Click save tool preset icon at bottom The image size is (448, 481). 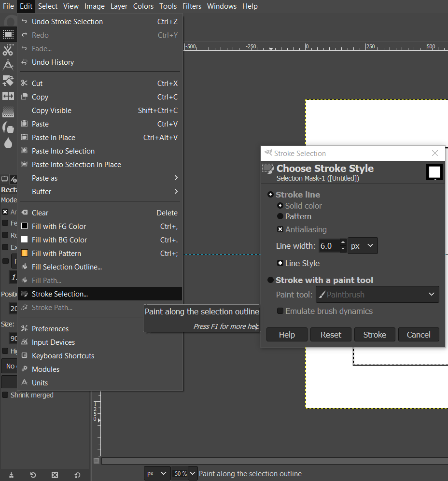[x=12, y=475]
